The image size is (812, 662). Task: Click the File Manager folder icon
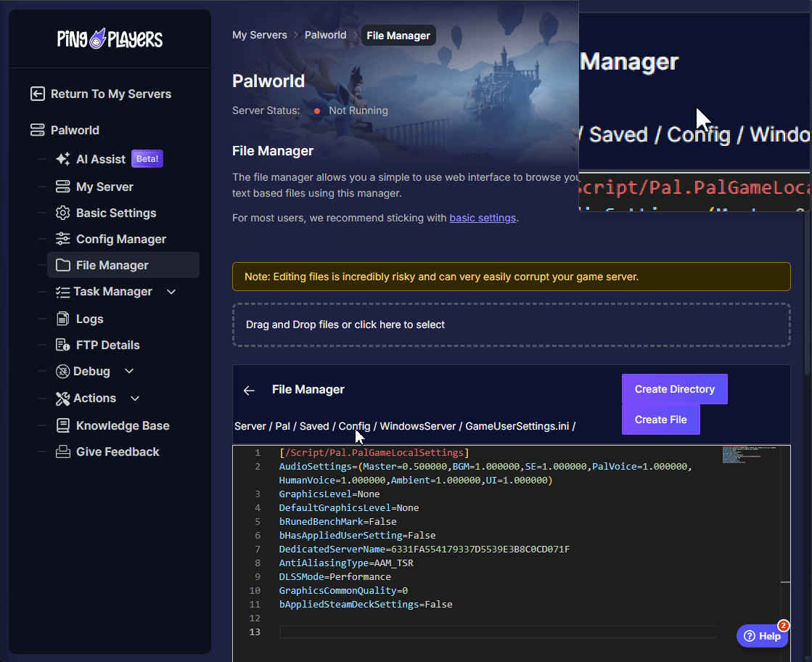pos(62,265)
